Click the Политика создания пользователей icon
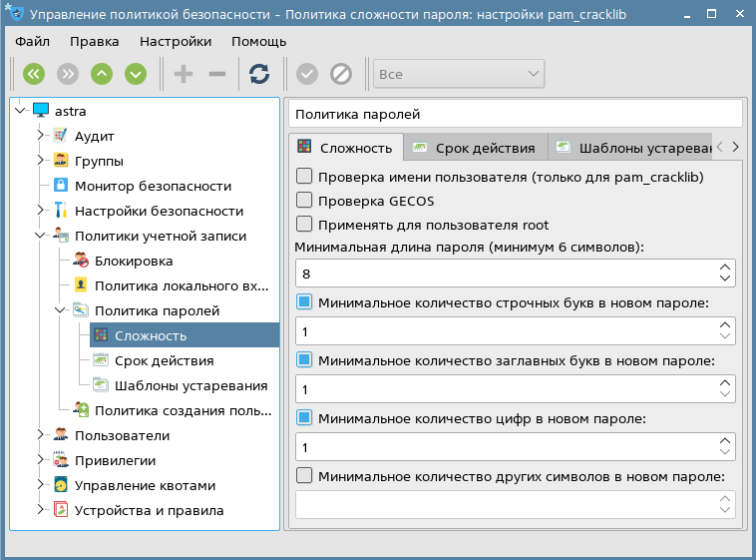Viewport: 756px width, 560px height. [81, 410]
